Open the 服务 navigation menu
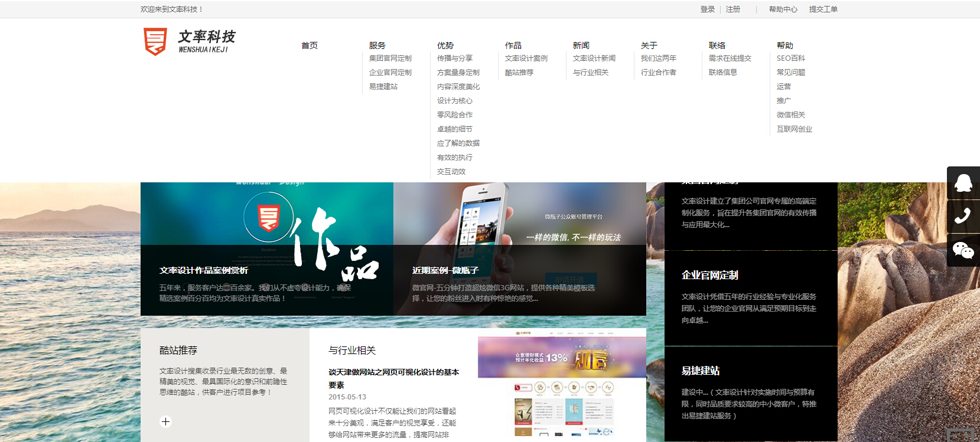Viewport: 980px width, 442px height. (377, 45)
